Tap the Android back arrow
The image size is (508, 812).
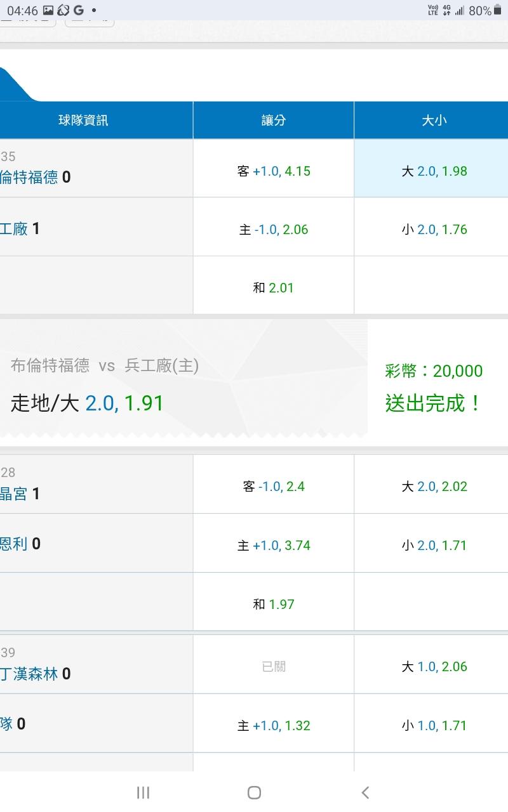tap(365, 792)
